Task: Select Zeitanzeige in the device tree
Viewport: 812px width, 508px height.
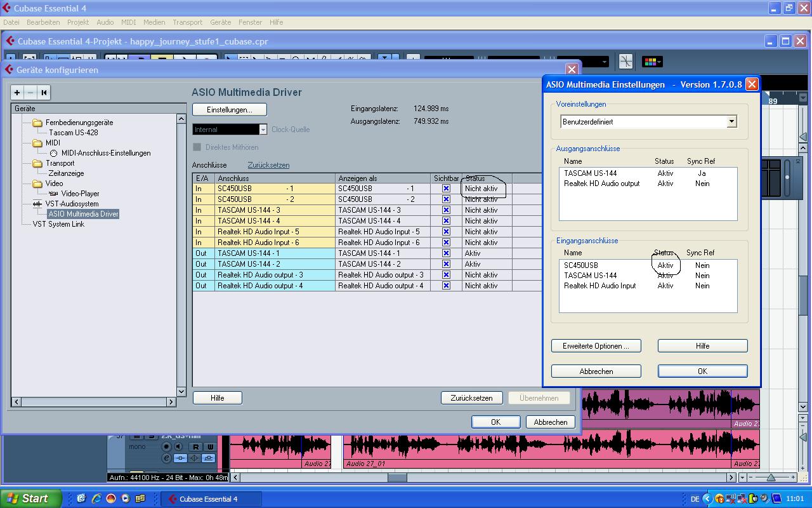Action: [66, 173]
